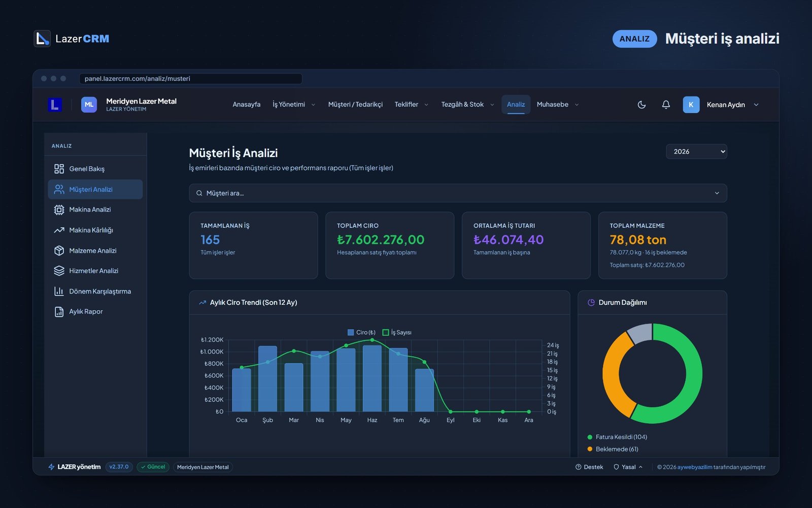
Task: Click the v2.37.0 version badge
Action: 119,467
